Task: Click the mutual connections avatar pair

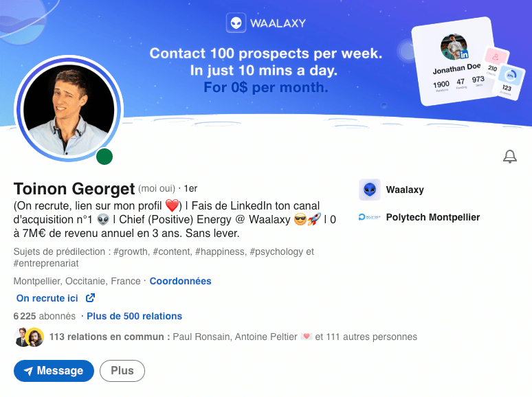Action: pos(29,337)
